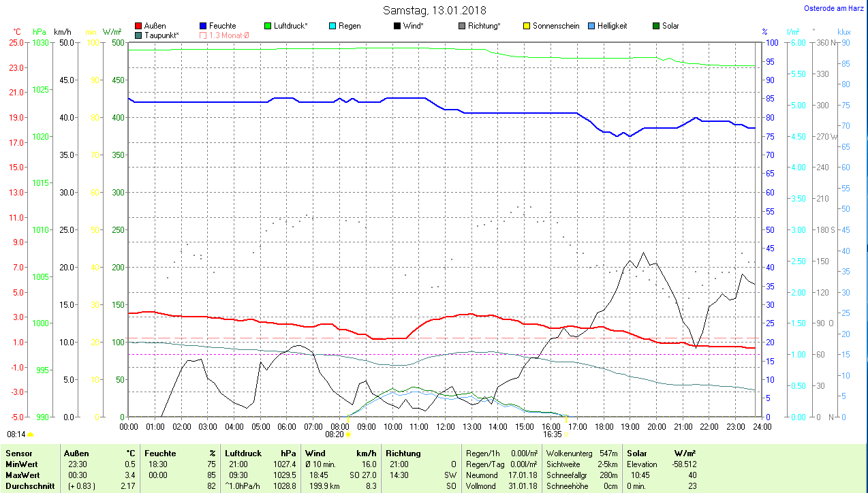Image resolution: width=868 pixels, height=493 pixels.
Task: Select the sunset marker at 16:35
Action: (x=565, y=434)
